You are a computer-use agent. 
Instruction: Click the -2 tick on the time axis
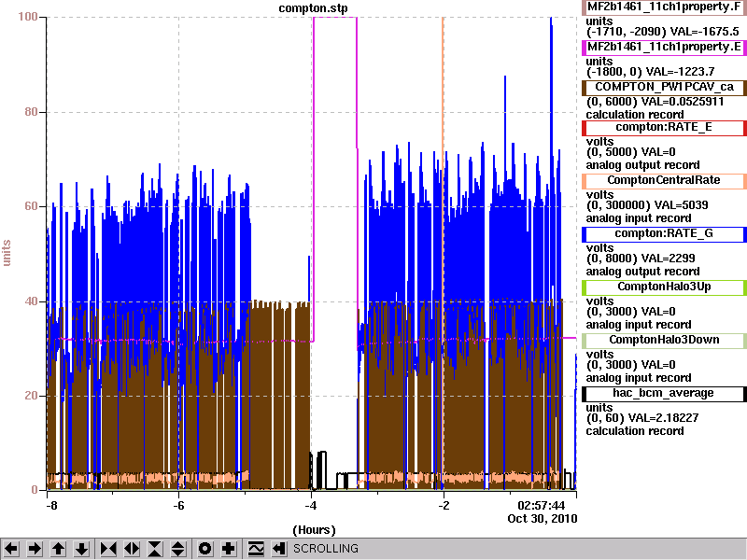[443, 505]
